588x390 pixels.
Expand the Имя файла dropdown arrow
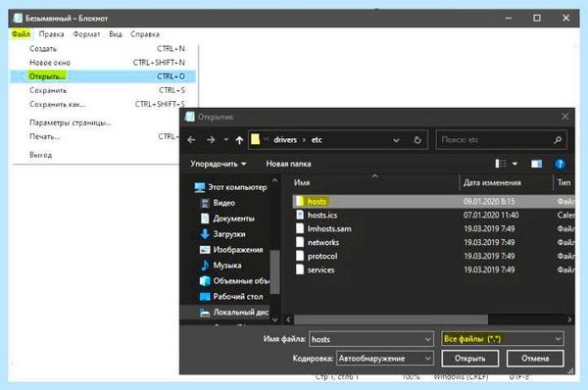[428, 339]
